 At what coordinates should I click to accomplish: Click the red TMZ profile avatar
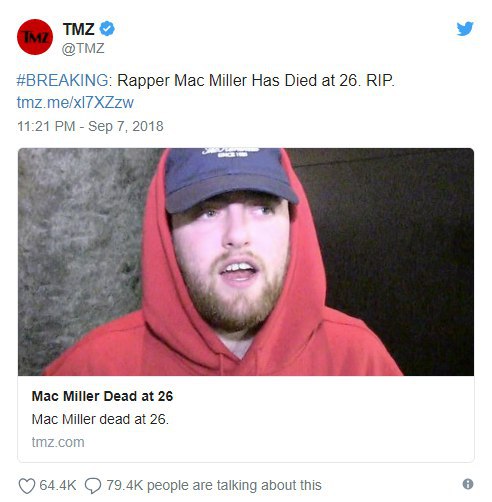pos(35,37)
